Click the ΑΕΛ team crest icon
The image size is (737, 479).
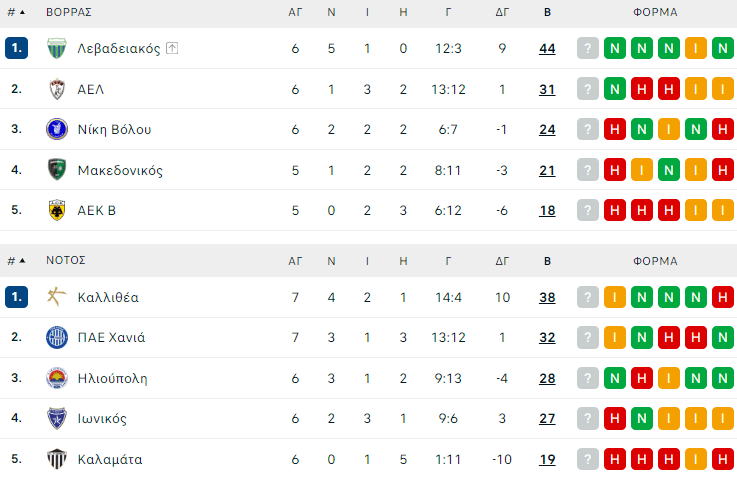tap(57, 89)
